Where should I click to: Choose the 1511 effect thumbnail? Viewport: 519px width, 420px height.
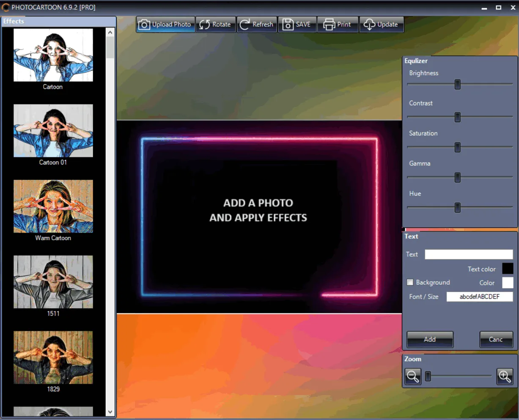click(x=53, y=282)
